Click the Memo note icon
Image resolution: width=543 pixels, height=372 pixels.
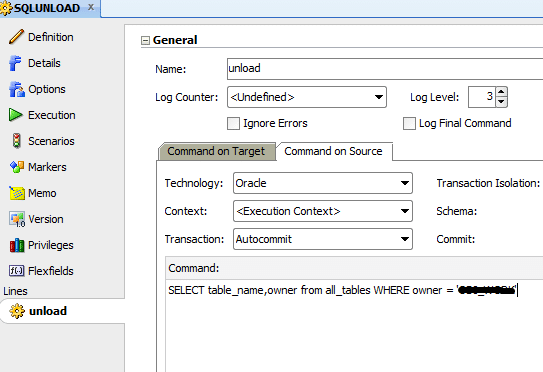pos(17,193)
